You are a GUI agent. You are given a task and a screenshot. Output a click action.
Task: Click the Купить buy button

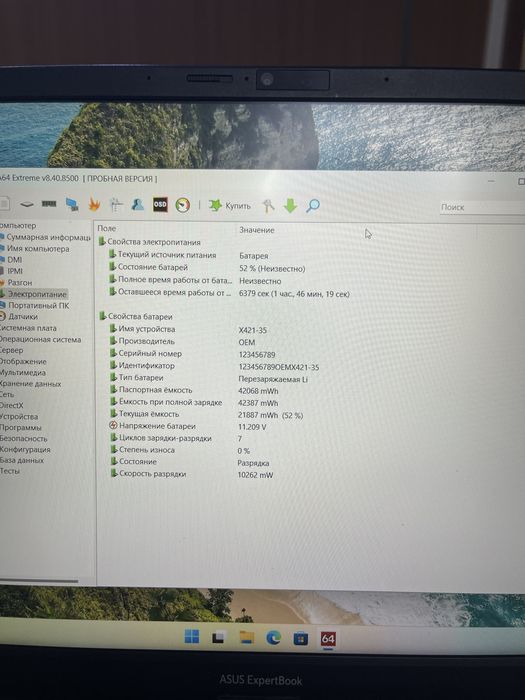[x=230, y=205]
